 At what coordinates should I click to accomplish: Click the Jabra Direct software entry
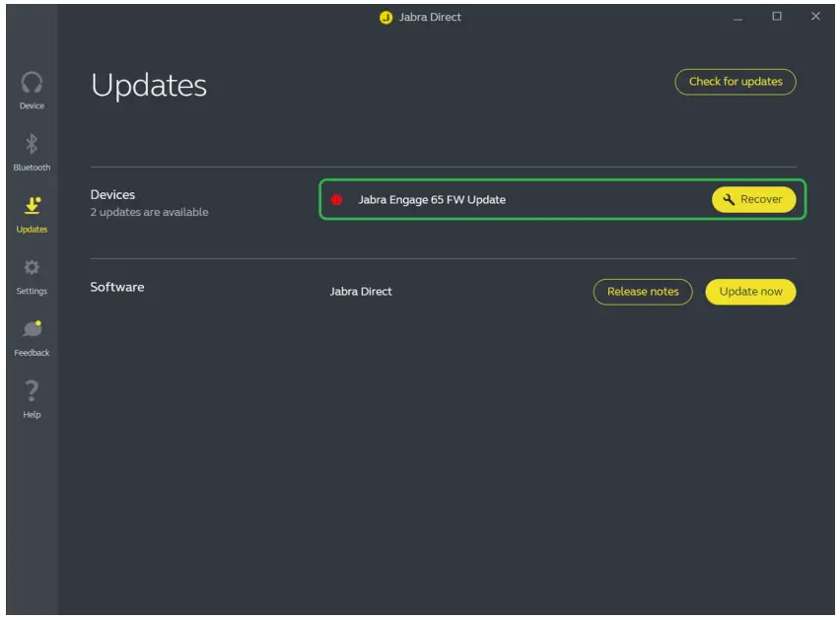(361, 292)
